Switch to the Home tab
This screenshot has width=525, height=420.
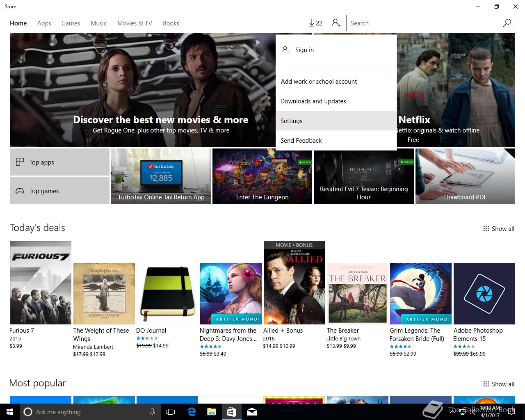[x=18, y=23]
